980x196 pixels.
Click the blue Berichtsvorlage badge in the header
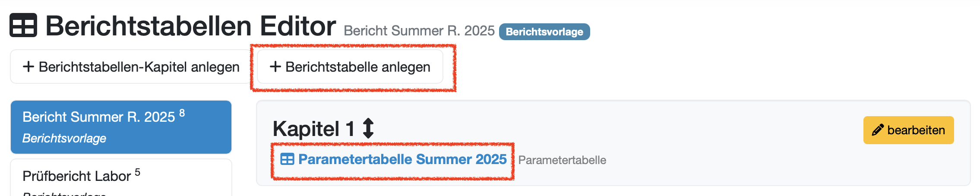pos(544,32)
